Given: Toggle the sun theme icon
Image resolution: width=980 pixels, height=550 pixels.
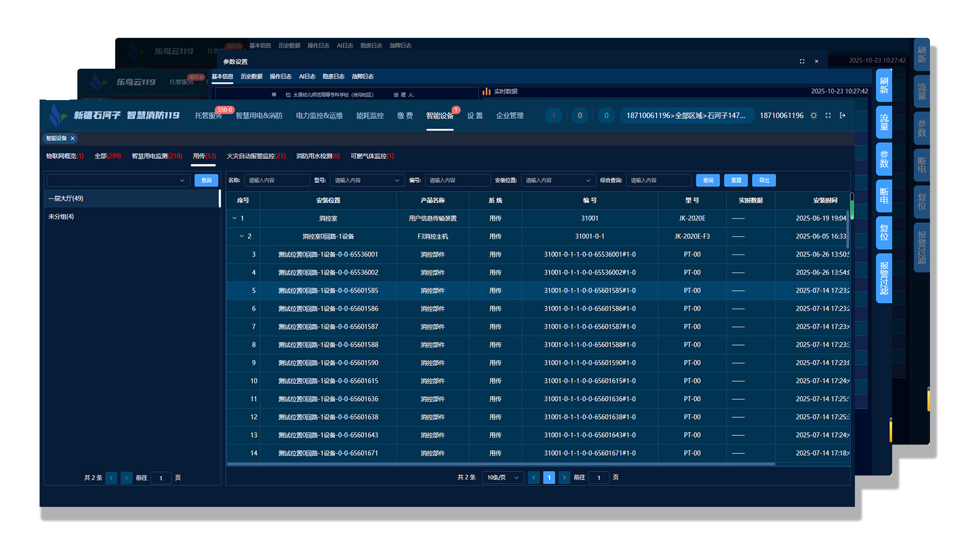Looking at the screenshot, I should (814, 115).
